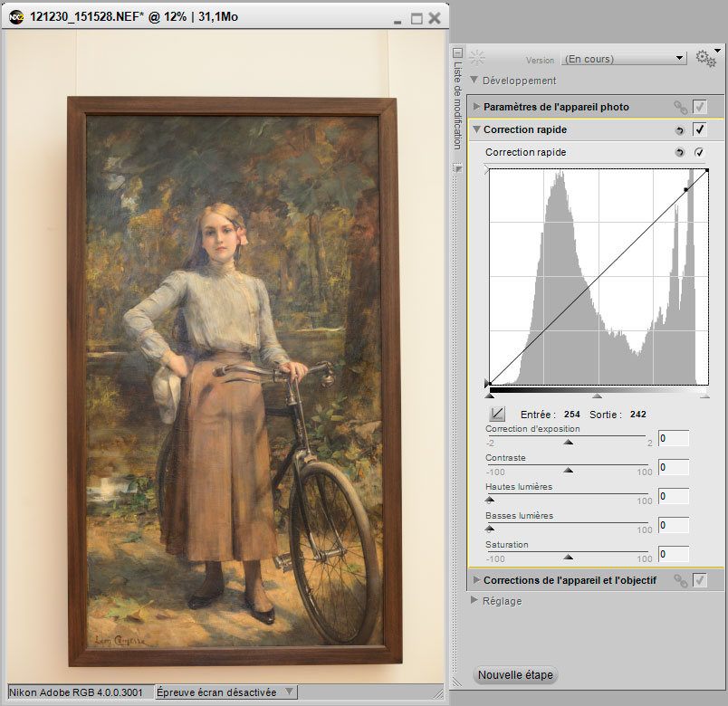Click the image window resize grip corner
Image resolution: width=728 pixels, height=706 pixels.
[x=438, y=693]
